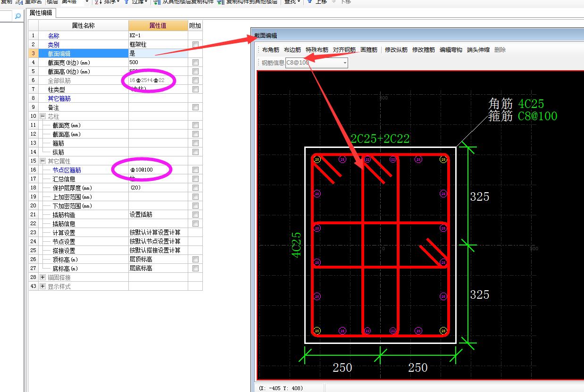Image resolution: width=584 pixels, height=392 pixels.
Task: Click 复制构件到其他楼层 copy-to-floor icon
Action: (221, 2)
